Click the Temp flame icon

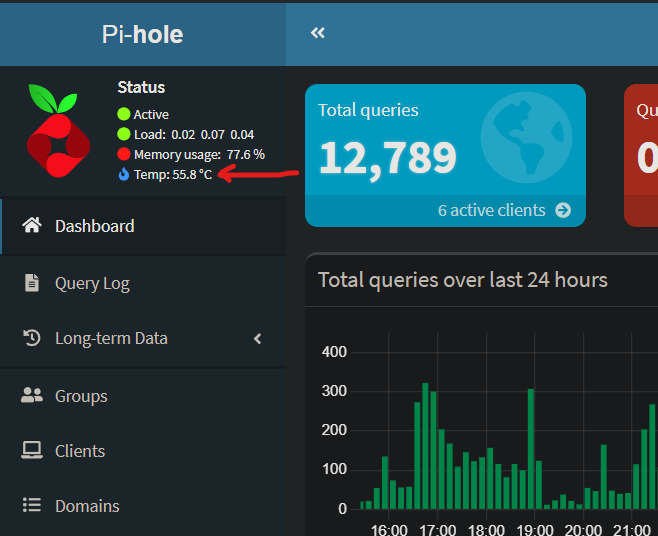click(123, 174)
